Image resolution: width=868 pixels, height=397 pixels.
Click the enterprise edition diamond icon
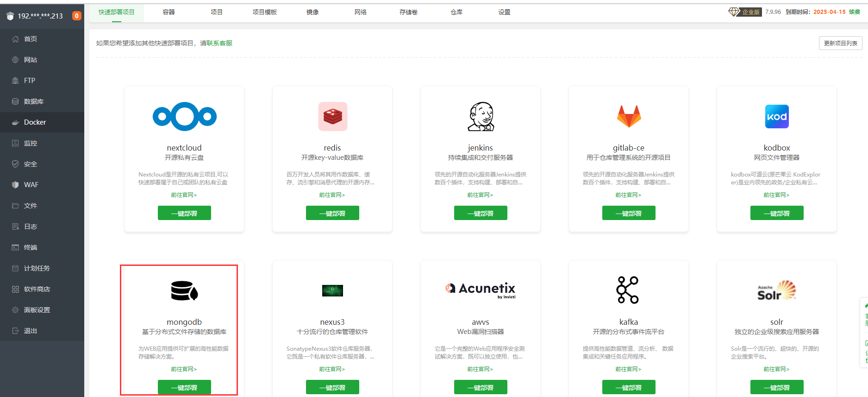734,12
